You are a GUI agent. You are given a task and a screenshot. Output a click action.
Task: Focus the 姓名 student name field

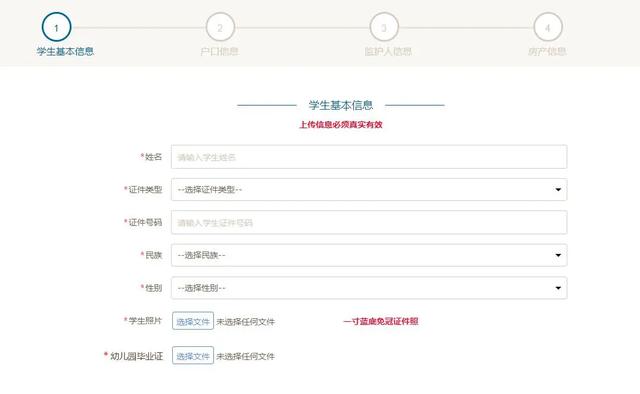pyautogui.click(x=369, y=157)
